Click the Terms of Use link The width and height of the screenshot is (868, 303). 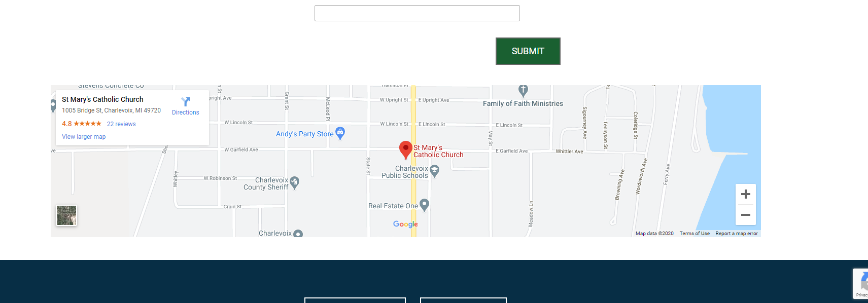695,234
